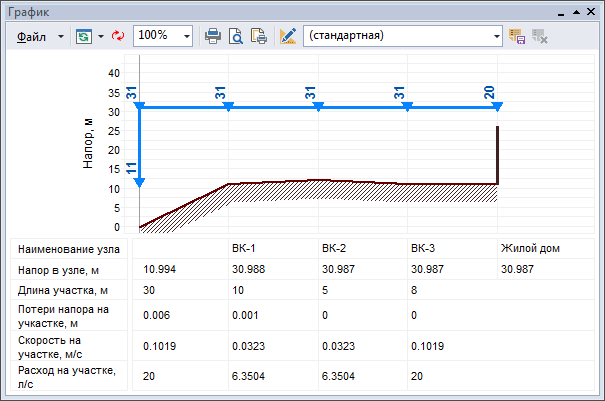This screenshot has width=605, height=401.
Task: Click the edit template pencil icon
Action: tap(288, 35)
